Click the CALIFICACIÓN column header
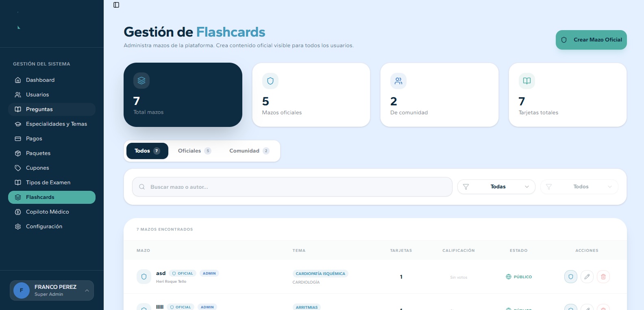Viewport: 644px width, 310px height. [x=459, y=251]
